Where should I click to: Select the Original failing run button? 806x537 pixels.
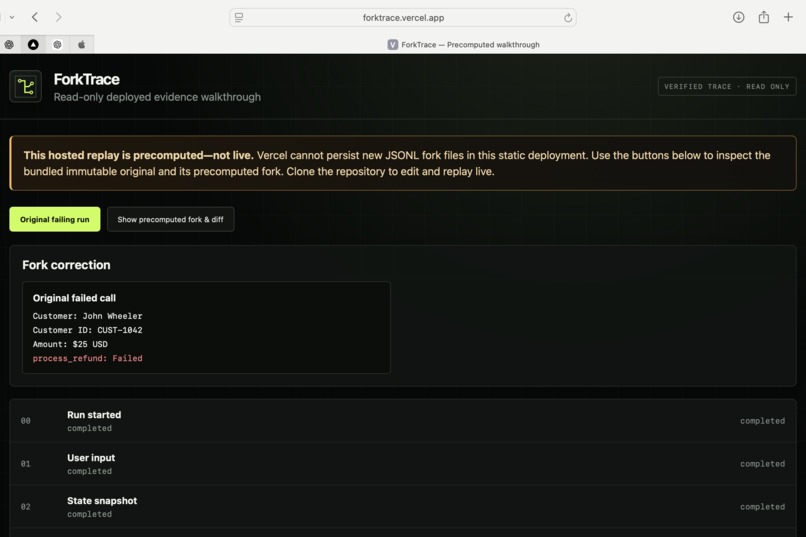pos(55,219)
